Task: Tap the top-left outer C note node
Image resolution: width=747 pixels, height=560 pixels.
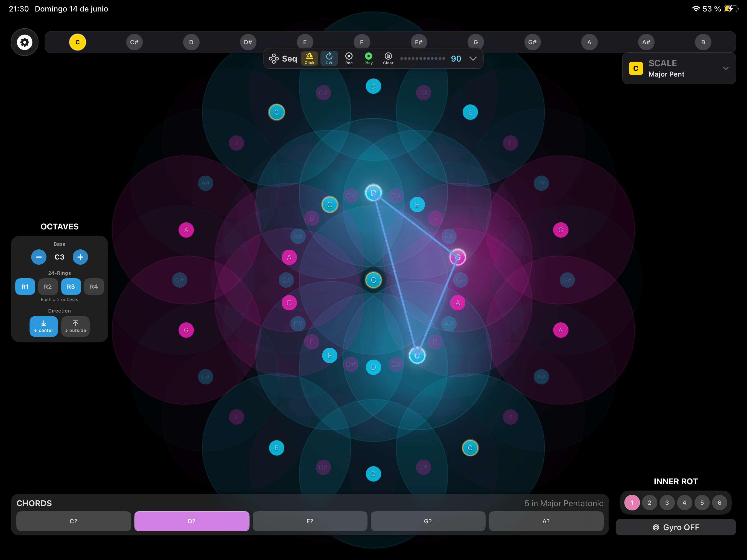Action: coord(277,112)
